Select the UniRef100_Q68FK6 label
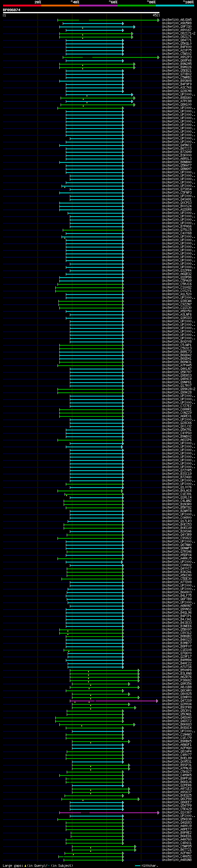Screen dimensions: 197x868 pos(177,60)
